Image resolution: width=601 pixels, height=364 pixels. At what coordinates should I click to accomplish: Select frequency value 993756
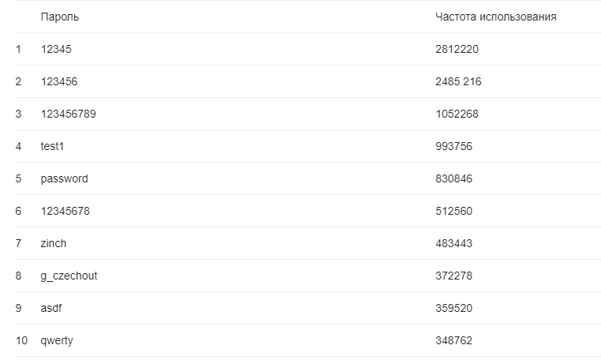[x=454, y=146]
